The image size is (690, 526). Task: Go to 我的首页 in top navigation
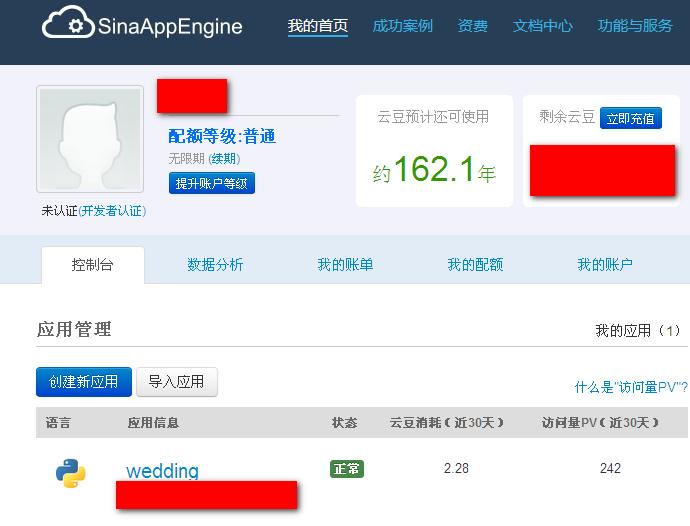click(x=318, y=26)
